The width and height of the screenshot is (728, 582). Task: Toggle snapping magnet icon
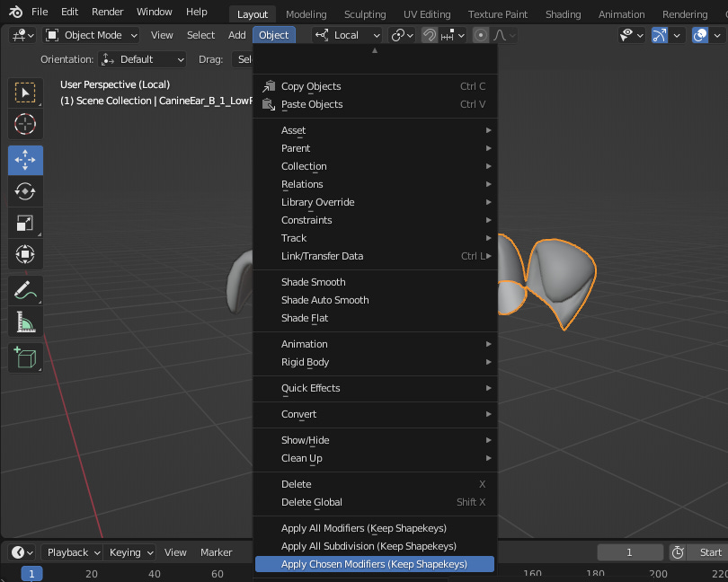(430, 35)
